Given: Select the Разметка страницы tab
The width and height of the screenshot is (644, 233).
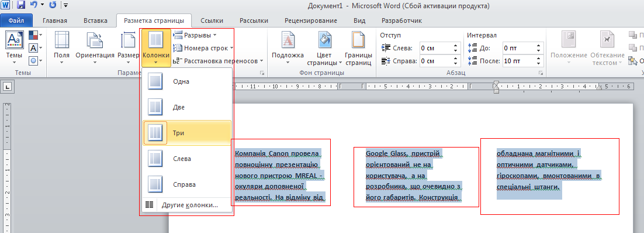Looking at the screenshot, I should pos(154,20).
